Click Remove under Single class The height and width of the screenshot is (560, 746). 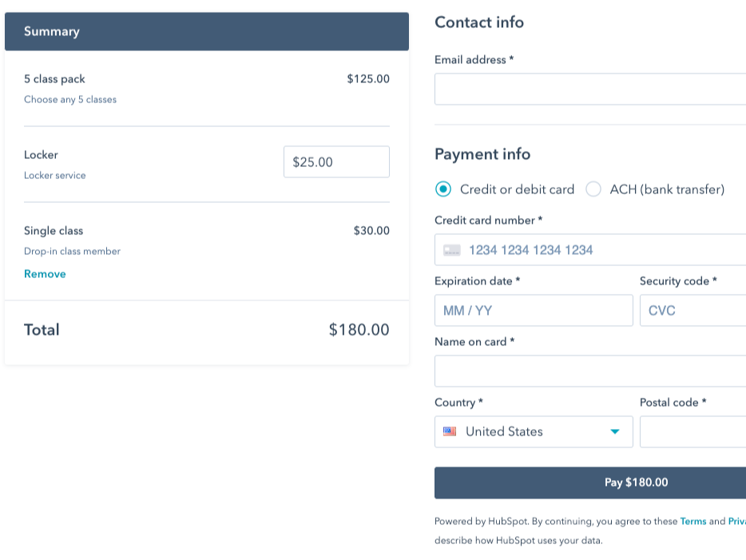tap(45, 273)
